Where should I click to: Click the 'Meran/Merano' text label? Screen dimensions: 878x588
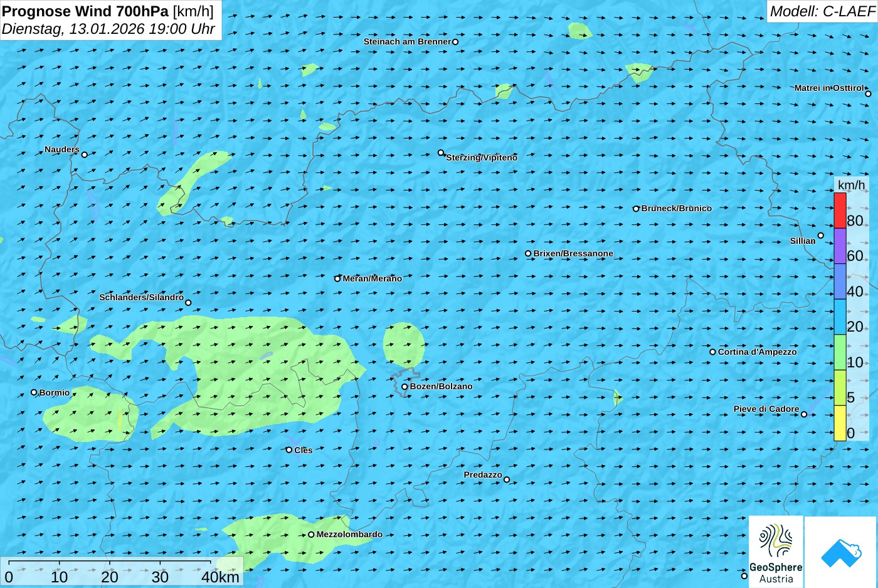click(x=373, y=278)
